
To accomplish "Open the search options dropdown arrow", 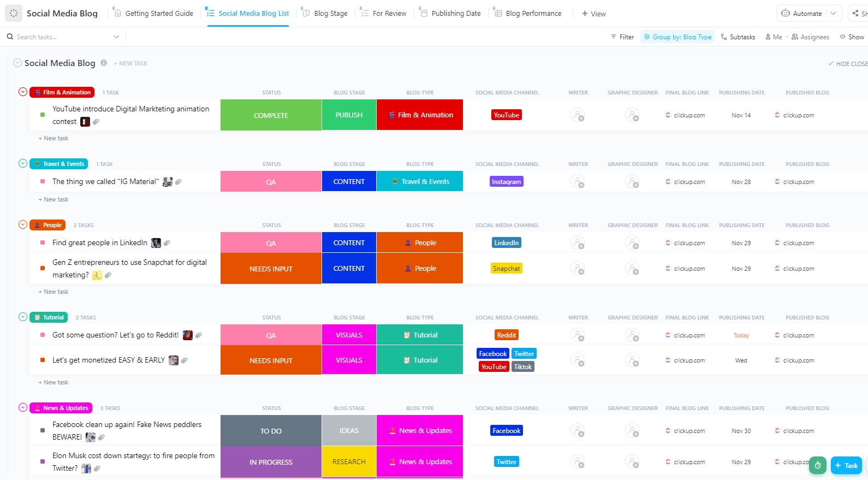I will click(x=116, y=37).
